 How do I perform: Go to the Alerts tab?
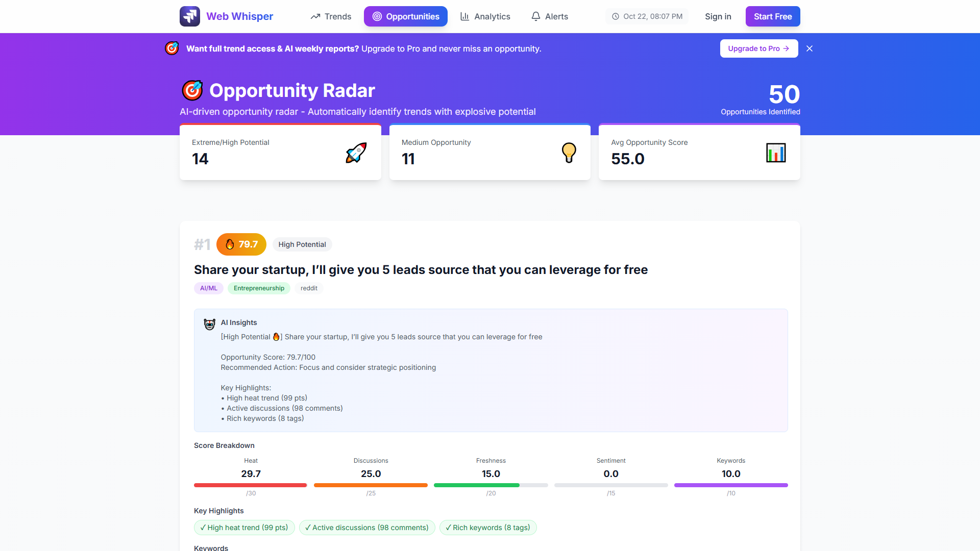click(550, 16)
